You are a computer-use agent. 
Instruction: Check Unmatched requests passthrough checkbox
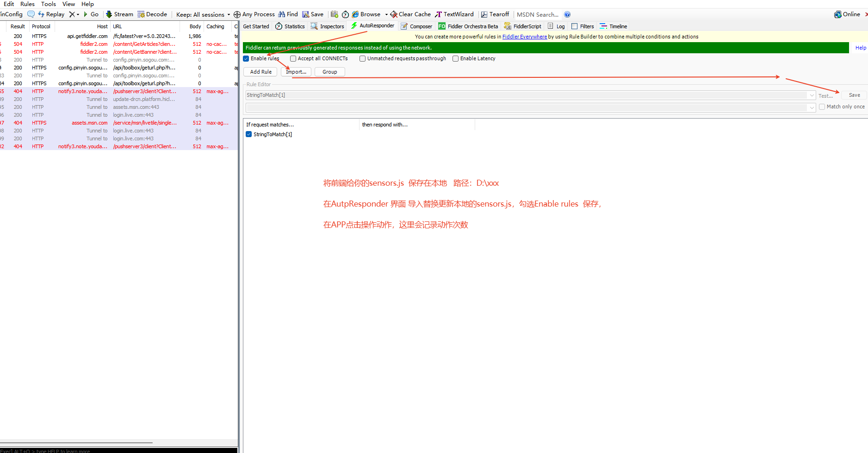coord(363,59)
